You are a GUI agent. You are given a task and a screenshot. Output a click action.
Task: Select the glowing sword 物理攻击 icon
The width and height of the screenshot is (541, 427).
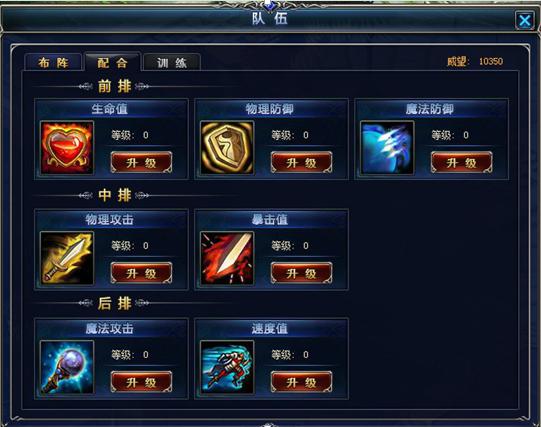(67, 258)
